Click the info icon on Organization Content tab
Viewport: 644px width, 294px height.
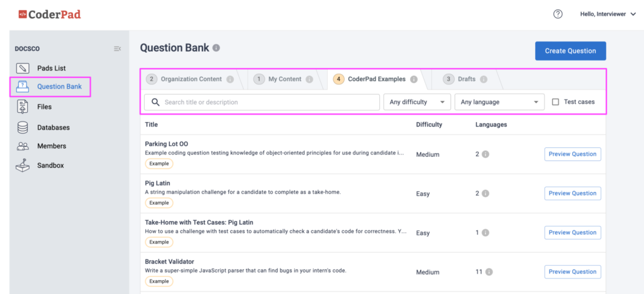pos(230,79)
